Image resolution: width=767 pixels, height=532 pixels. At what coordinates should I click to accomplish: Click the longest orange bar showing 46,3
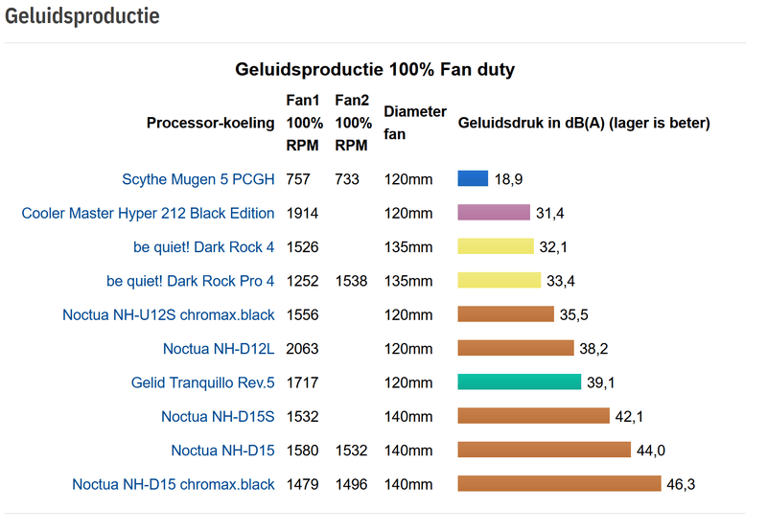[559, 484]
